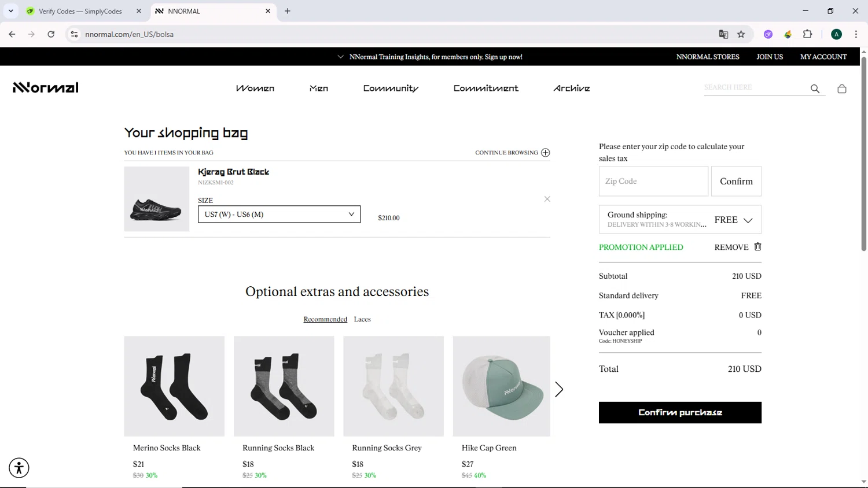Screen dimensions: 868x488
Task: Open the accessibility widget icon
Action: pyautogui.click(x=19, y=468)
